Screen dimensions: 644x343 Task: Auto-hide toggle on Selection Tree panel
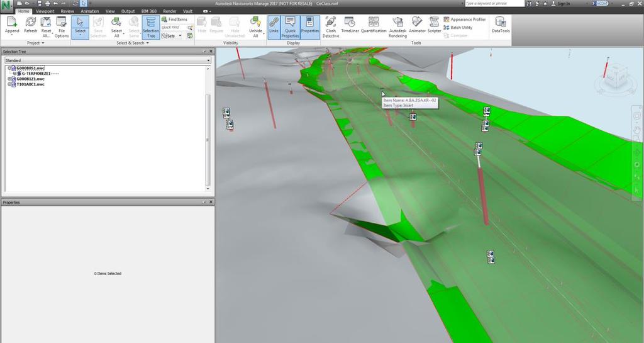(x=204, y=52)
